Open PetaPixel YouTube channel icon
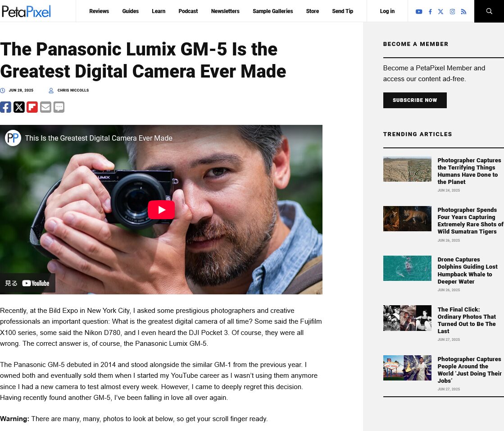 [418, 12]
